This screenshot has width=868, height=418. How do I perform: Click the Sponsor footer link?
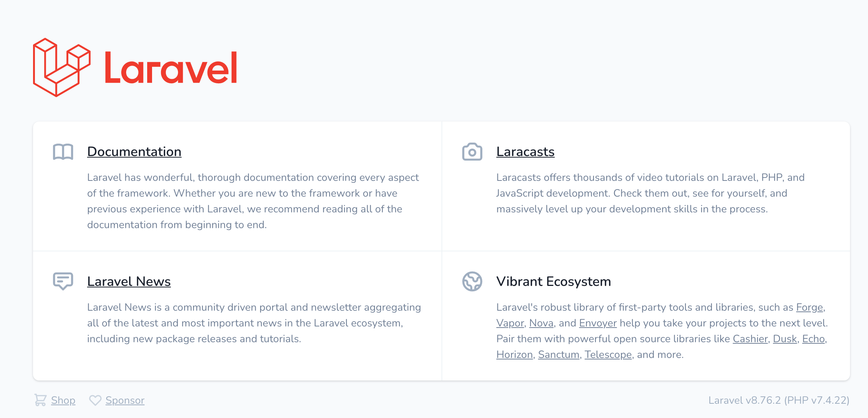pyautogui.click(x=125, y=400)
